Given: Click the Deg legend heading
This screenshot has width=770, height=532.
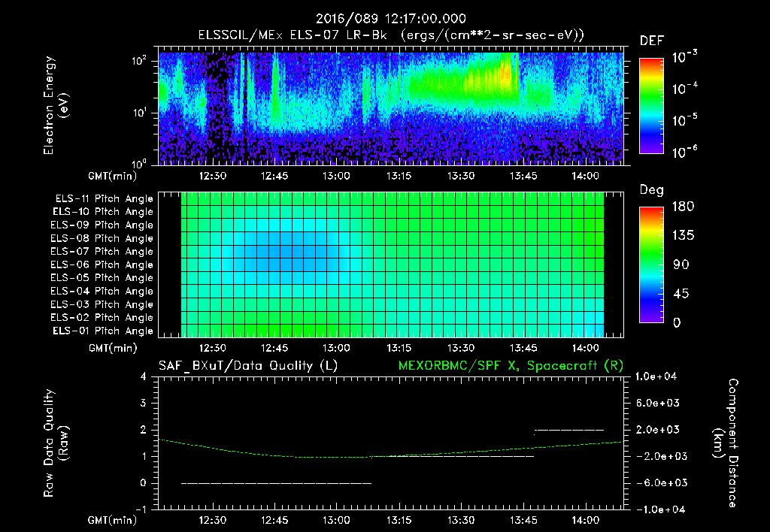Looking at the screenshot, I should (x=652, y=190).
